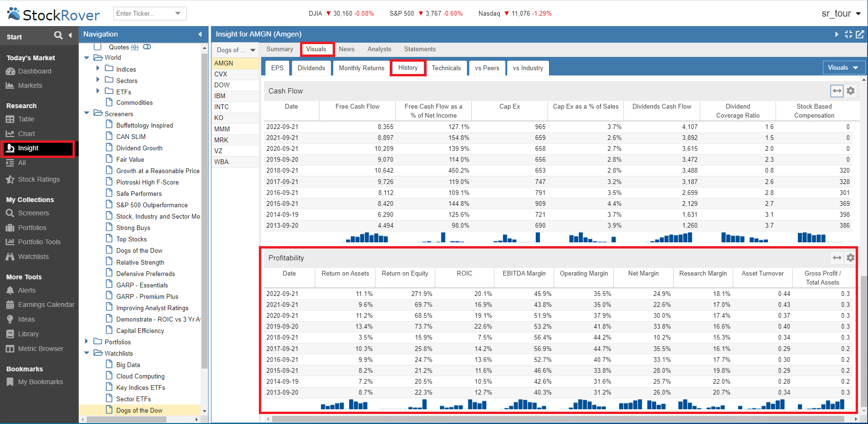
Task: Open the Earnings Calendar
Action: click(40, 304)
